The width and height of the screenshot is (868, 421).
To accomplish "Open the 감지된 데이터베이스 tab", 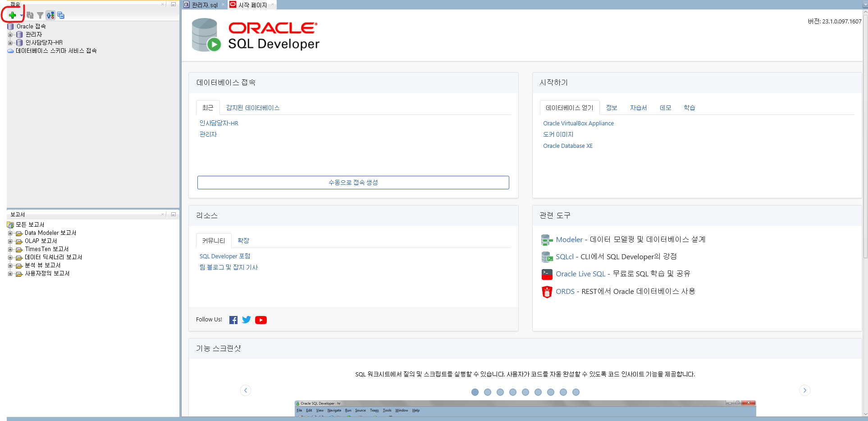I will tap(253, 108).
